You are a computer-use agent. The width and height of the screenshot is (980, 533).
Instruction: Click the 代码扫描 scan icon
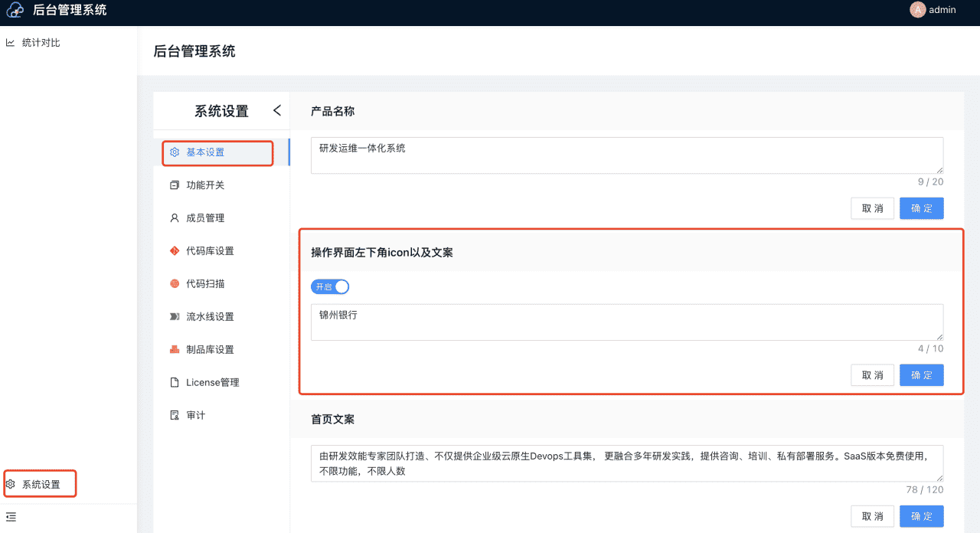(x=175, y=283)
